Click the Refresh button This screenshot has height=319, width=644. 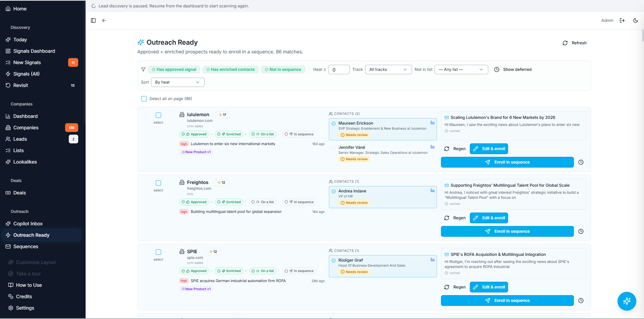click(575, 43)
